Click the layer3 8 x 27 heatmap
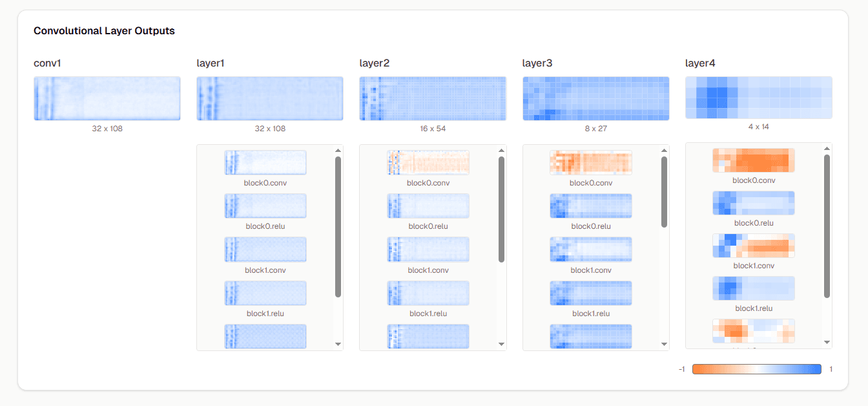 click(x=595, y=98)
